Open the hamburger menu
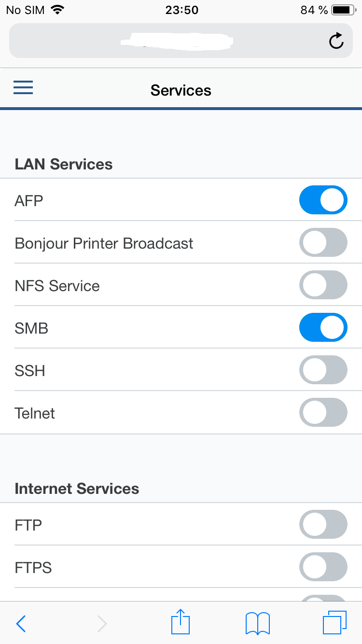Viewport: 362px width, 644px height. (x=23, y=88)
